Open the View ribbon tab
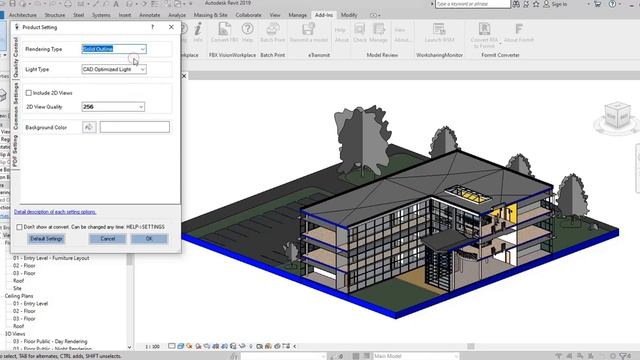 [x=275, y=15]
